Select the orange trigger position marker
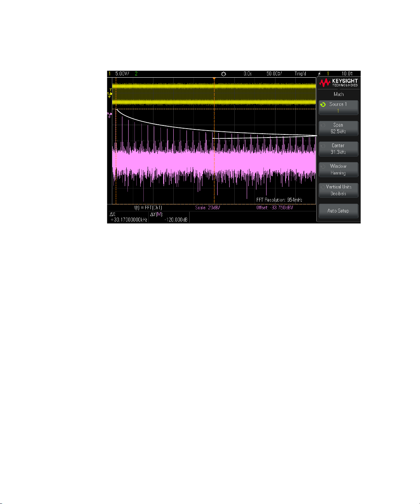420x504 pixels. point(214,79)
